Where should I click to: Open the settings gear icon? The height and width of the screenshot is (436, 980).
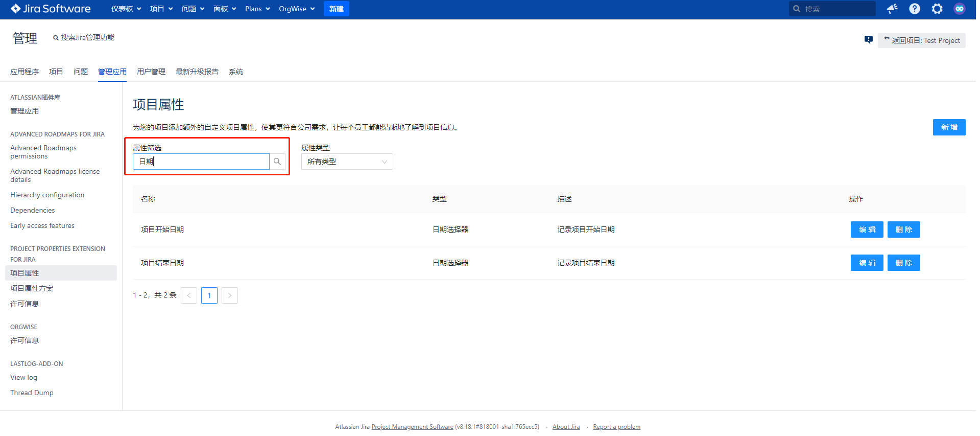coord(937,9)
